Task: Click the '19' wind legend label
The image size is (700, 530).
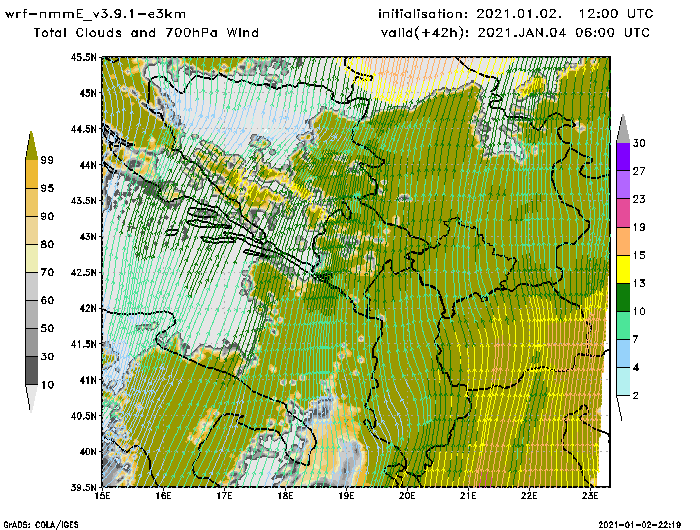Action: pos(639,227)
